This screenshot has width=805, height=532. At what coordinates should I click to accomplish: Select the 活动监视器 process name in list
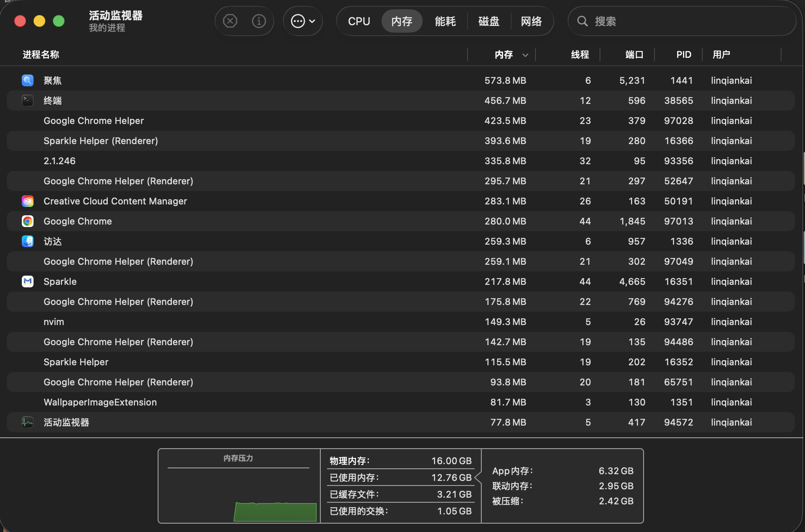(x=66, y=422)
